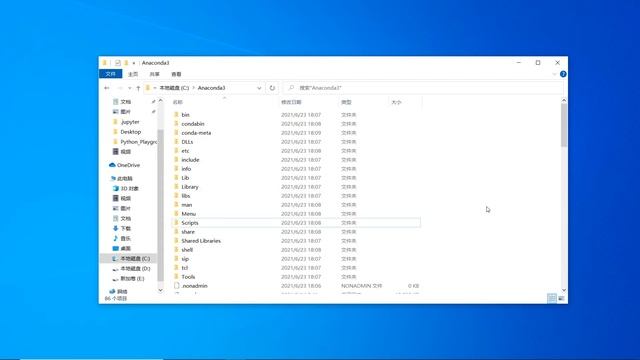Screen dimensions: 640x360
Task: Click the file list vertical scrollbar
Action: pyautogui.click(x=564, y=124)
